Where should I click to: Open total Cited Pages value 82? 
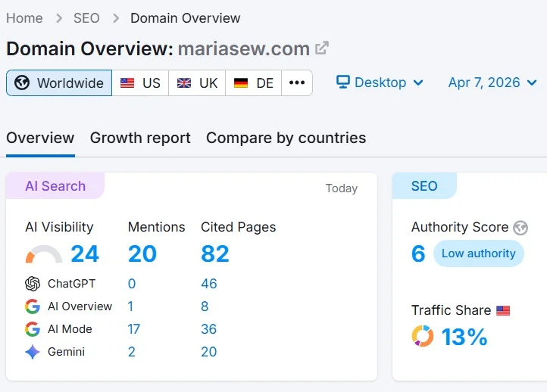click(215, 254)
